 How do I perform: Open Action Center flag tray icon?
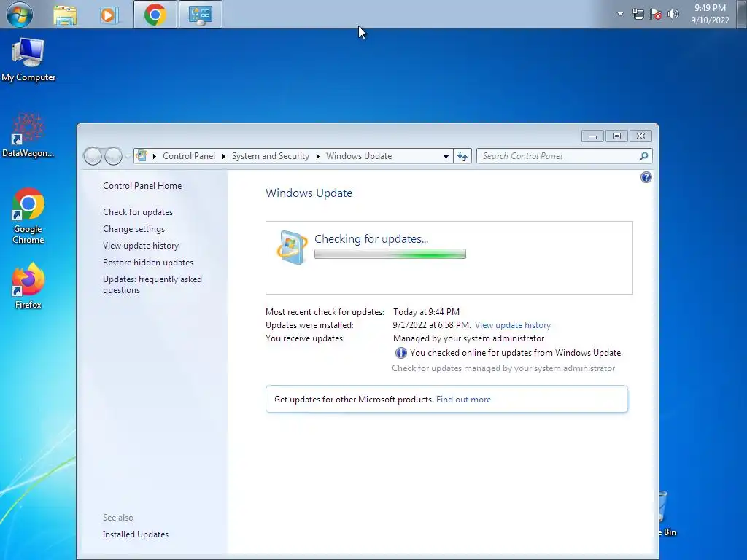tap(656, 15)
